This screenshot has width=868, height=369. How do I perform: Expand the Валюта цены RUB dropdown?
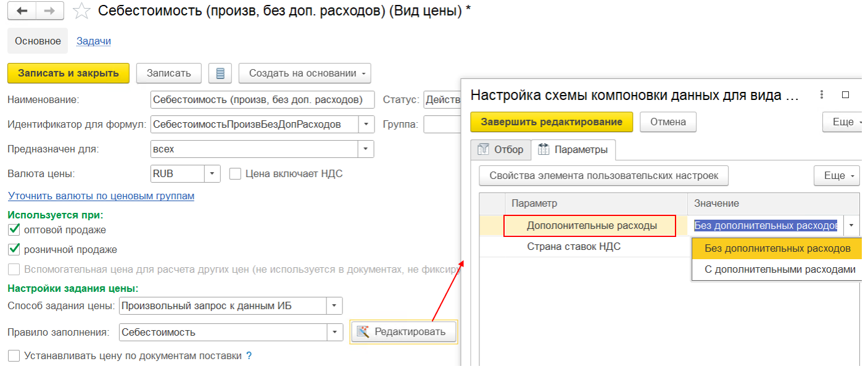212,174
